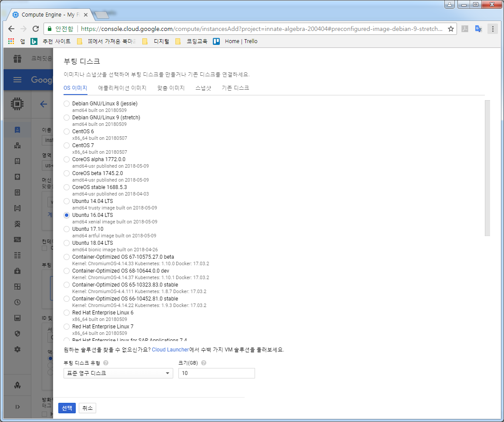Open the 앱 apps shortcut in bookmarks bar
This screenshot has width=504, height=422.
click(x=17, y=41)
